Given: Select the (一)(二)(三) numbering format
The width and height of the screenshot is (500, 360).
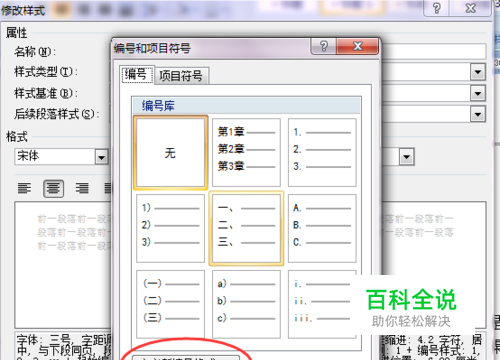Looking at the screenshot, I should coord(170,304).
